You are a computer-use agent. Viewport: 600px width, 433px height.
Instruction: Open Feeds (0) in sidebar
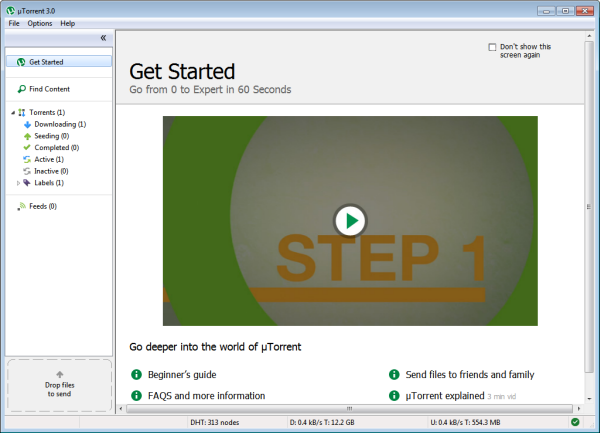pyautogui.click(x=43, y=207)
